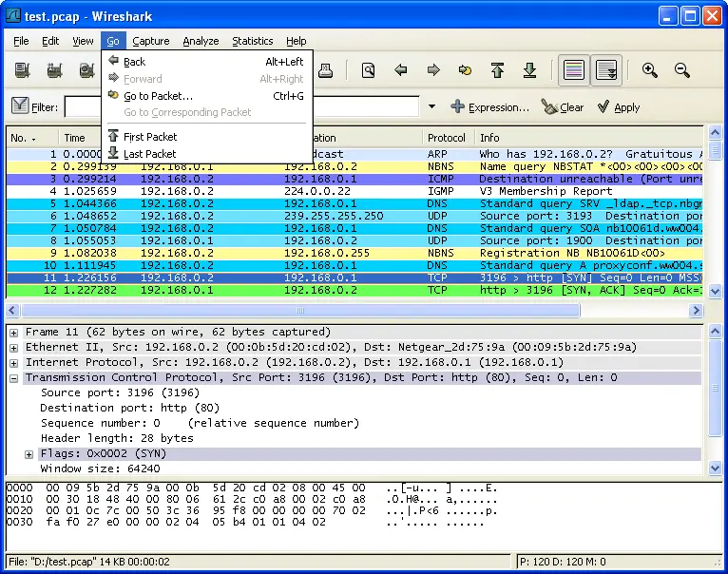728x574 pixels.
Task: Toggle auto scroll in live capture
Action: click(605, 70)
